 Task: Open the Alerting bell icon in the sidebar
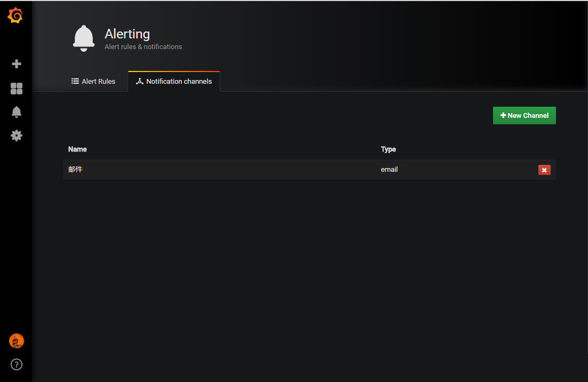(16, 112)
